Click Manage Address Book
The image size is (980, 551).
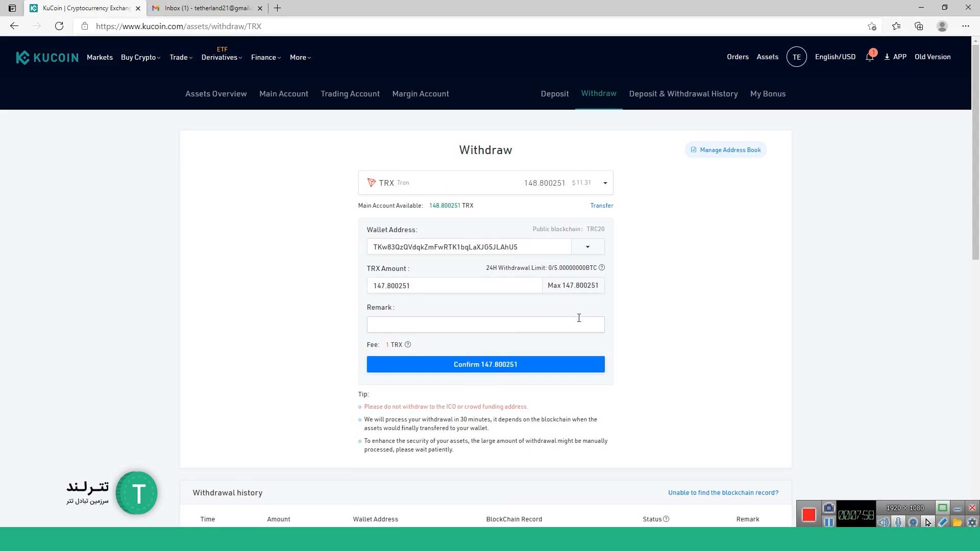(x=725, y=150)
